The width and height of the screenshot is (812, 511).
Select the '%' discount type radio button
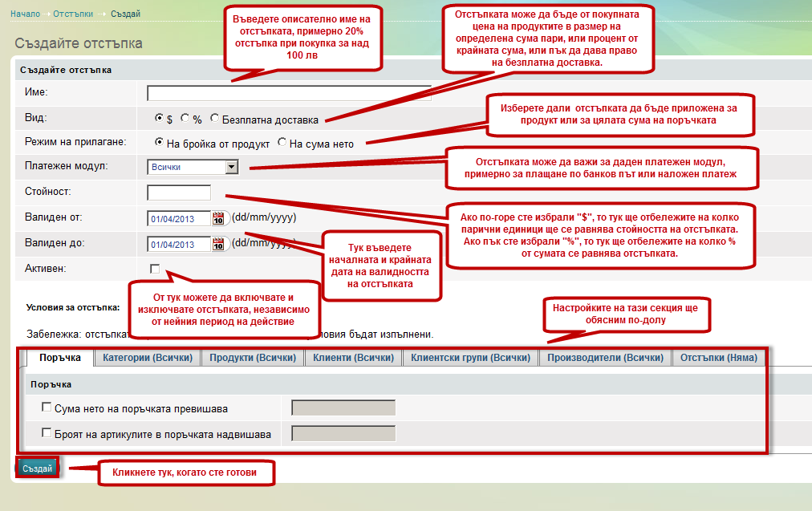[x=185, y=119]
